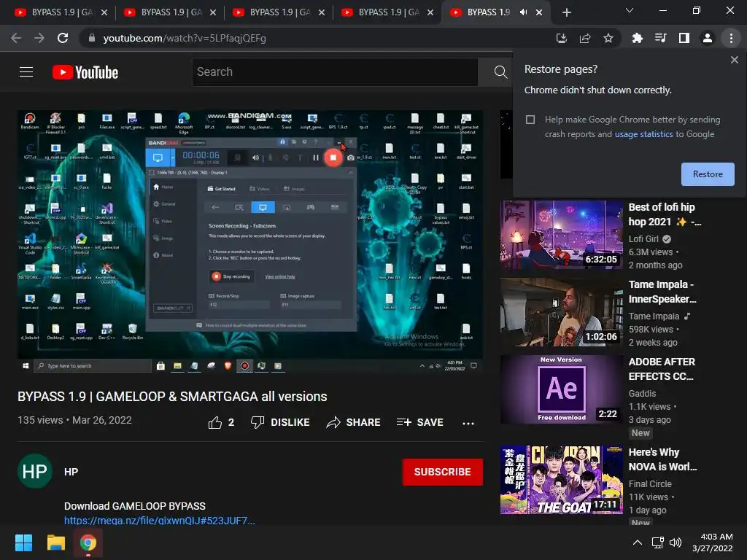Image resolution: width=747 pixels, height=560 pixels.
Task: Open the YouTube hamburger guide menu
Action: pyautogui.click(x=26, y=72)
